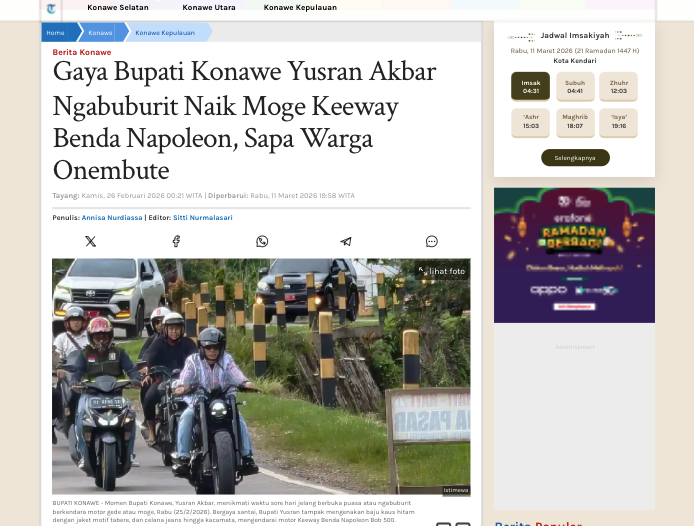
Task: Open Konawe Utara menu item
Action: (209, 8)
